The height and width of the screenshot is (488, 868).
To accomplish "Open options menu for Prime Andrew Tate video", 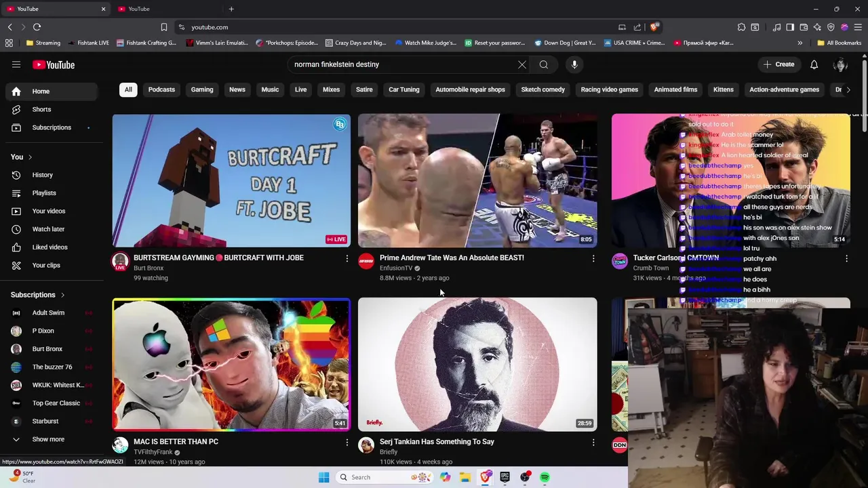I will (x=593, y=258).
